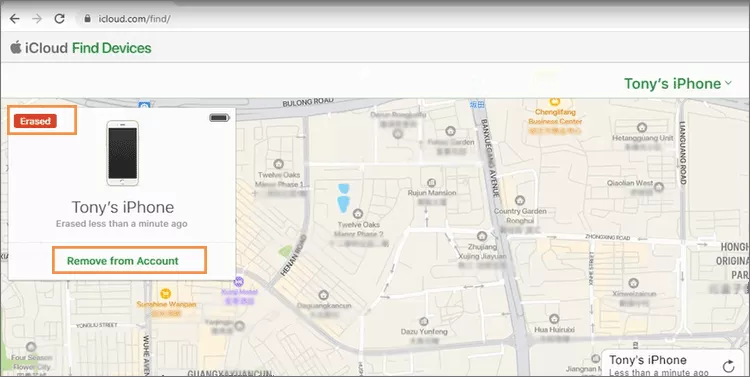750x377 pixels.
Task: Click the blue pond shape on the map
Action: click(x=343, y=198)
